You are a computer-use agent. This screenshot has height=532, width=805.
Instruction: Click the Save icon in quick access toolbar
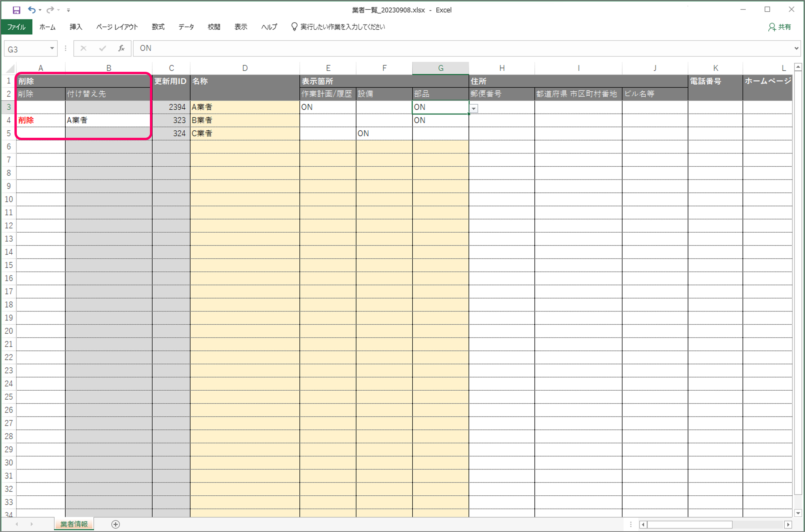pyautogui.click(x=16, y=10)
